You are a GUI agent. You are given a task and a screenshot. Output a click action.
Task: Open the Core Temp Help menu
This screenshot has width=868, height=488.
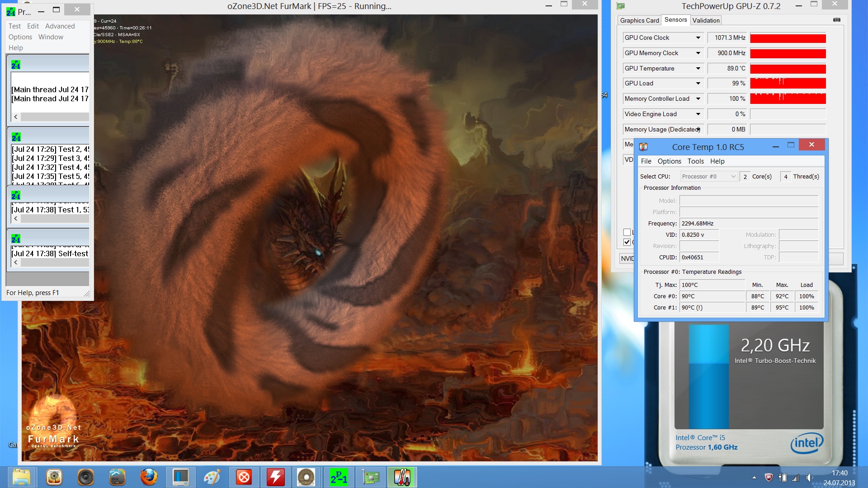(717, 161)
